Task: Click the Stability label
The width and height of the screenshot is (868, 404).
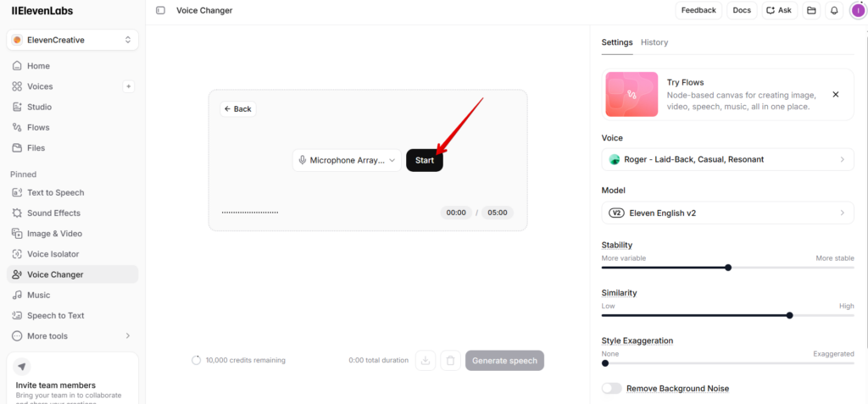Action: [617, 245]
